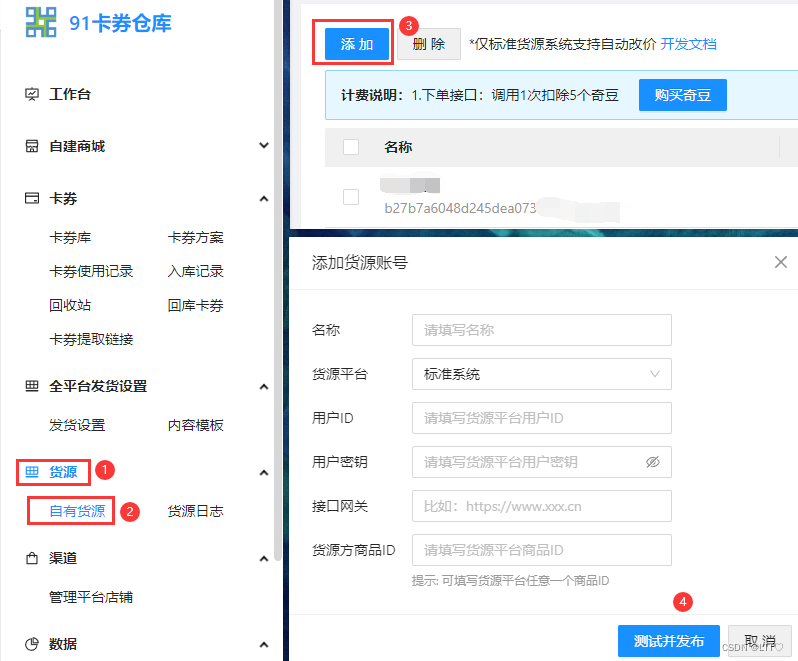This screenshot has height=661, width=798.
Task: Collapse the 卡券 menu section
Action: 264,198
